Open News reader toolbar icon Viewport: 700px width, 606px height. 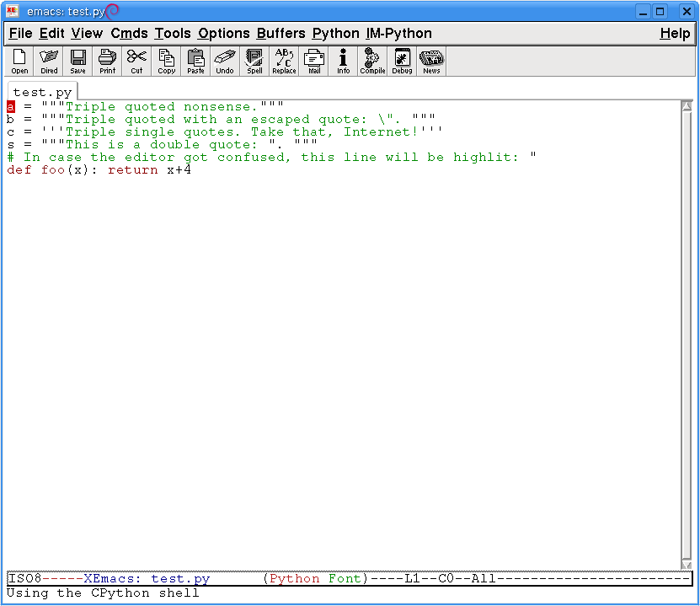[431, 62]
